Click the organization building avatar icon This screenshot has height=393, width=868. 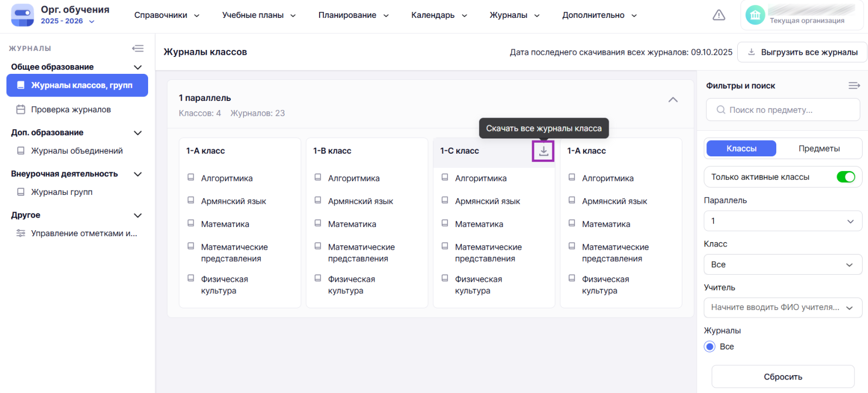coord(755,15)
